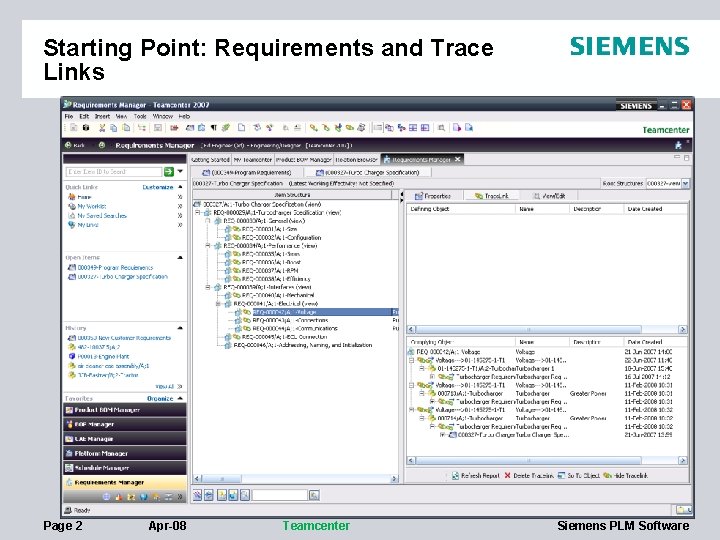
Task: Open My Worklist quick link
Action: (91, 206)
